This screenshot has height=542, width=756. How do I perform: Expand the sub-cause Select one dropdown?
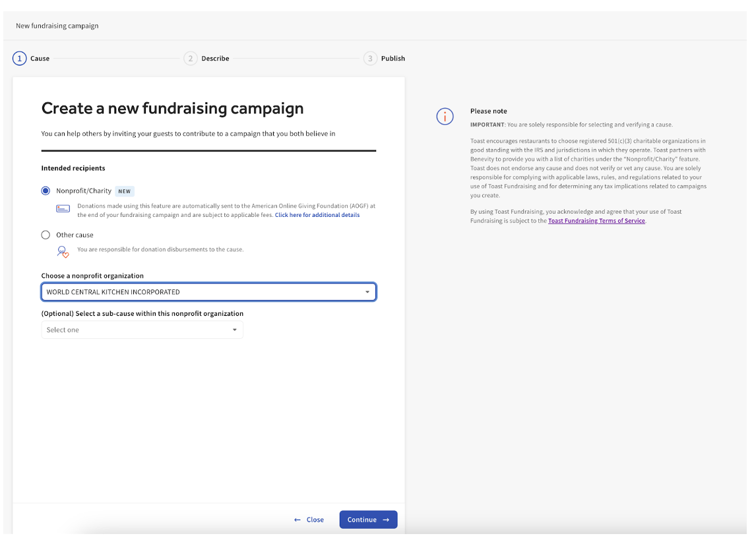point(234,330)
